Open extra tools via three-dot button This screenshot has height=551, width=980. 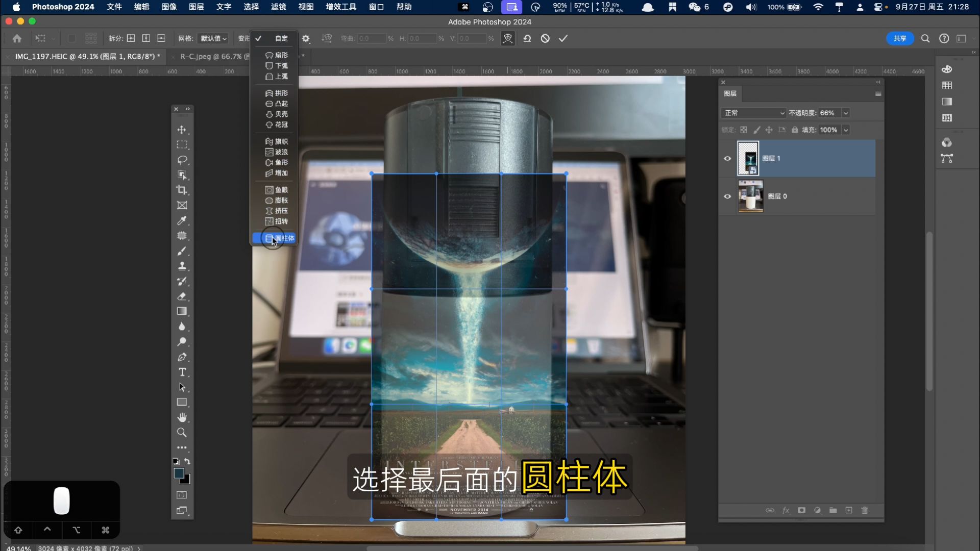182,447
